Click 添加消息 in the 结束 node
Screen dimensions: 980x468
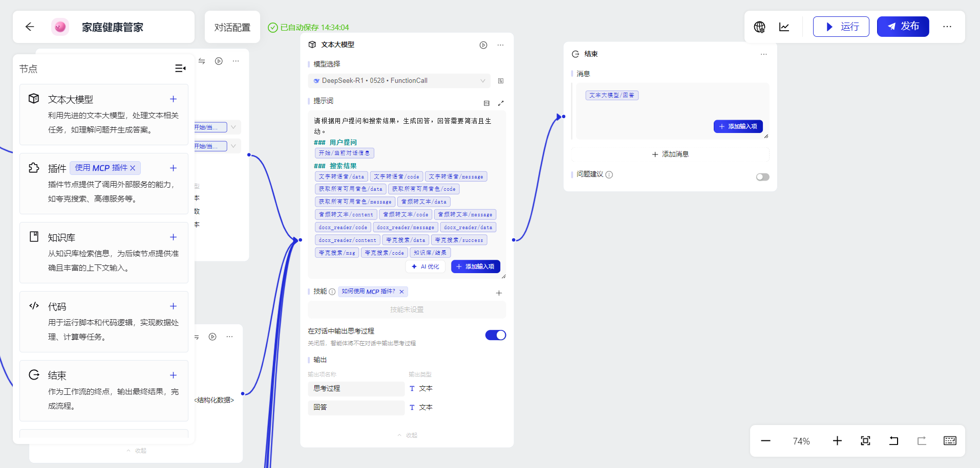670,154
